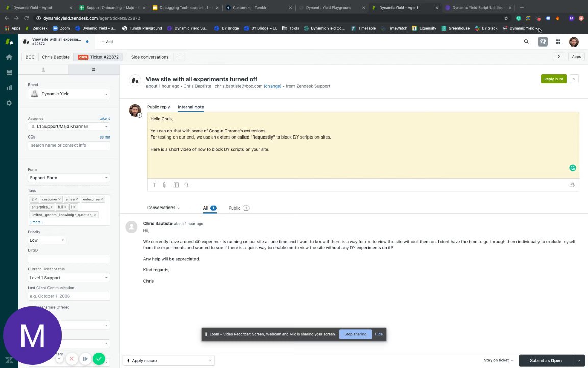Viewport: 588px width, 368px height.
Task: Open the Assignee dropdown
Action: (69, 126)
